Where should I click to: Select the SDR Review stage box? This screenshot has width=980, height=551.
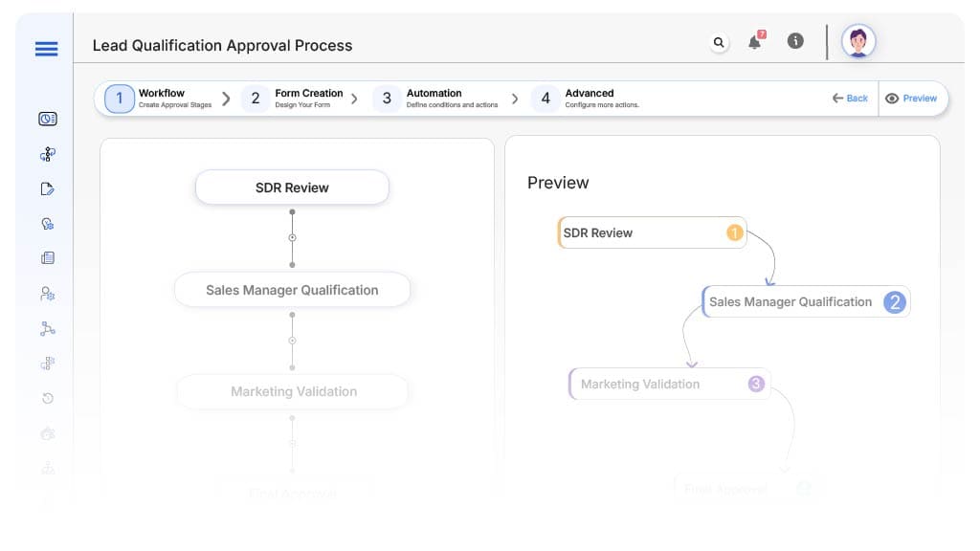pyautogui.click(x=292, y=187)
